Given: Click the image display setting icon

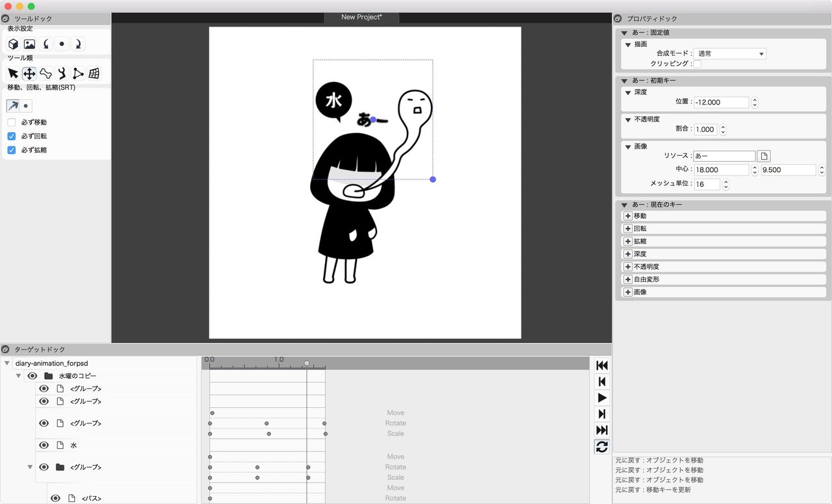Looking at the screenshot, I should click(29, 44).
